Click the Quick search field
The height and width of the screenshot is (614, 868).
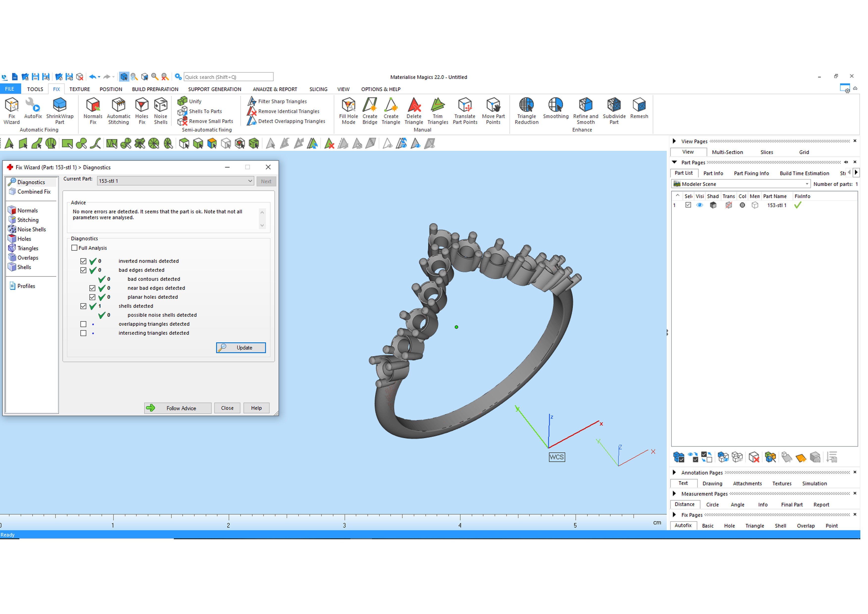coord(228,77)
